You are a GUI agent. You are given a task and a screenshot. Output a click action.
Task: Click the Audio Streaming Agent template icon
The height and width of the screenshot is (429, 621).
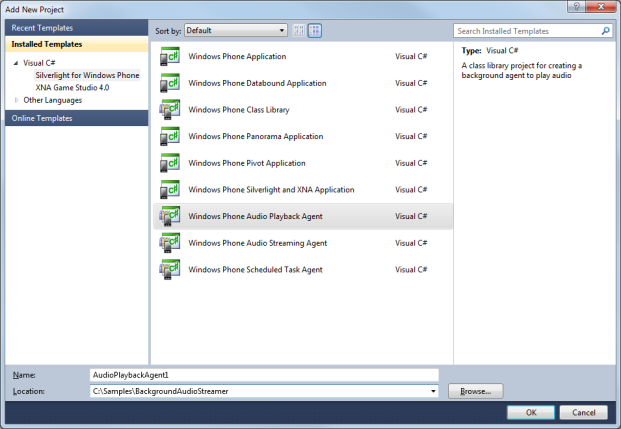tap(170, 243)
